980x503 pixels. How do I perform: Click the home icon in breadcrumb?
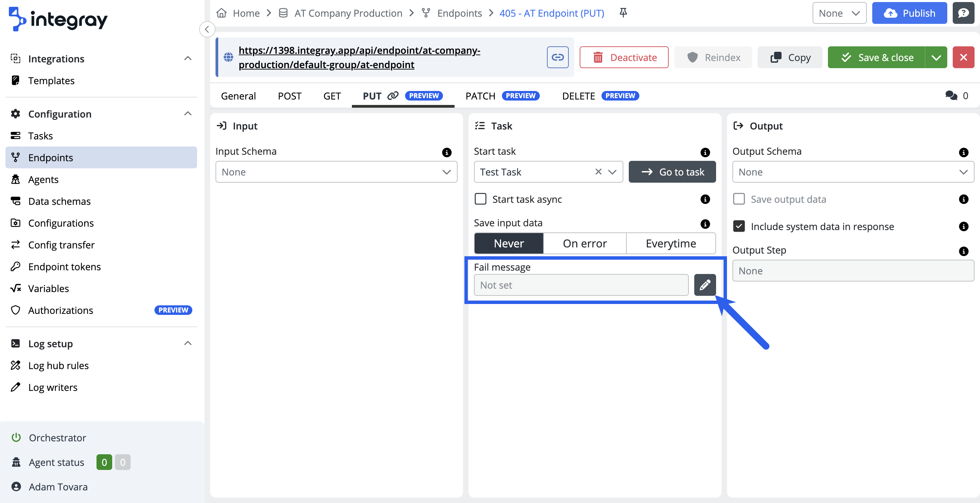coord(221,13)
